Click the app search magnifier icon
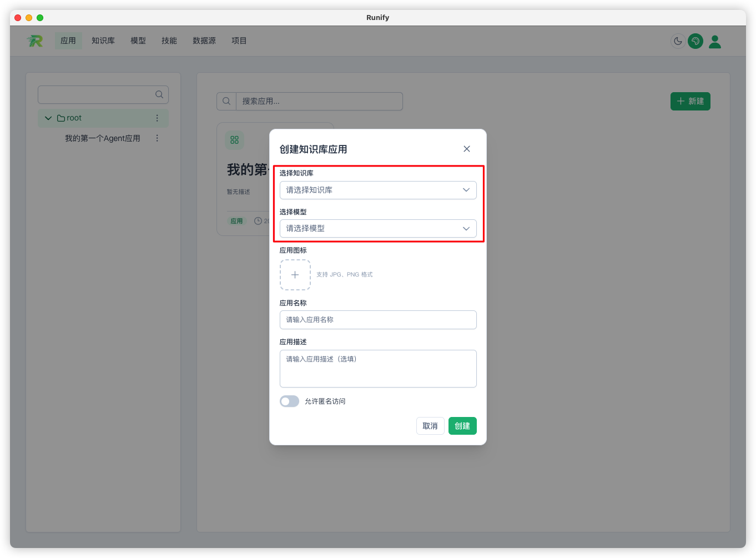The height and width of the screenshot is (558, 756). pyautogui.click(x=226, y=101)
